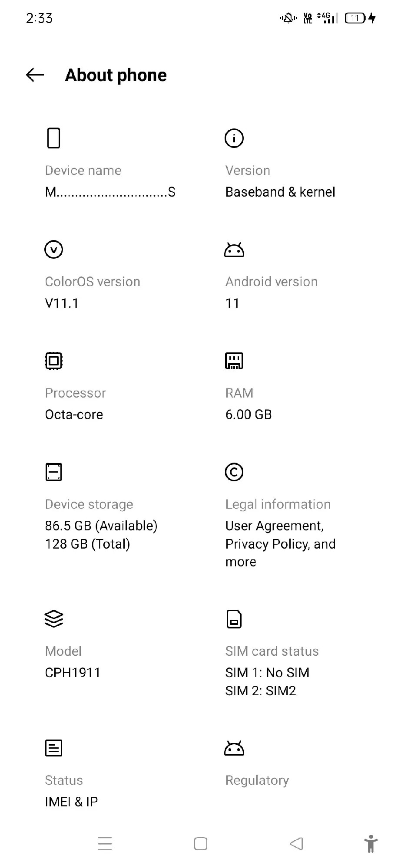Screen dimensions: 401x868
Task: Tap the Device storage icon
Action: pyautogui.click(x=53, y=471)
